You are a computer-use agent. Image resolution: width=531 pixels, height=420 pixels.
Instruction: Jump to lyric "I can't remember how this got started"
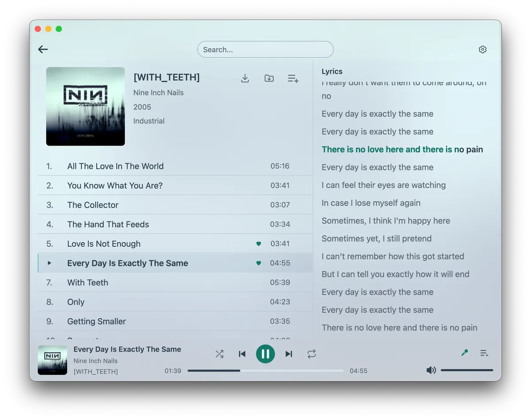click(x=393, y=256)
